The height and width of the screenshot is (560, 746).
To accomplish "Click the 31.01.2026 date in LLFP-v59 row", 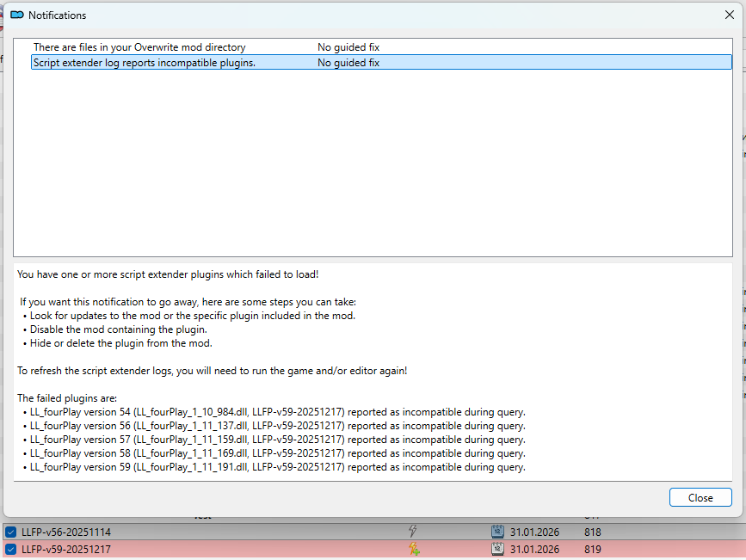I will coord(534,549).
